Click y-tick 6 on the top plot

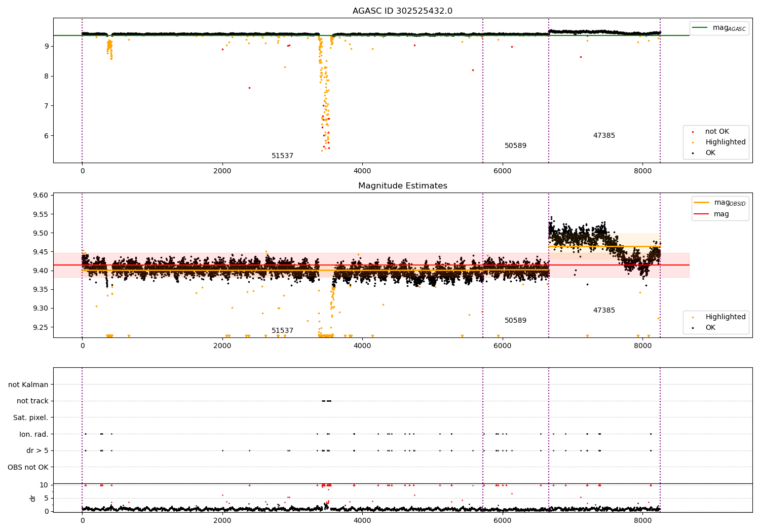click(46, 136)
